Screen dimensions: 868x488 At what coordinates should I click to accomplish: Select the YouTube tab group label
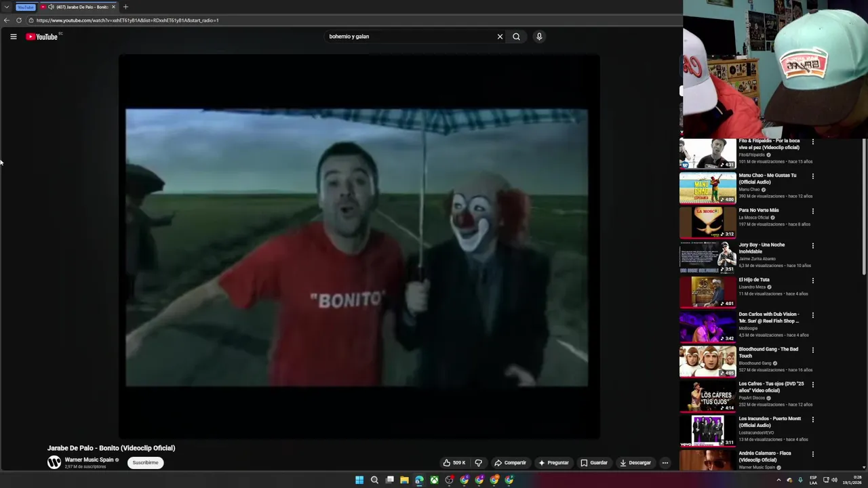(x=25, y=7)
